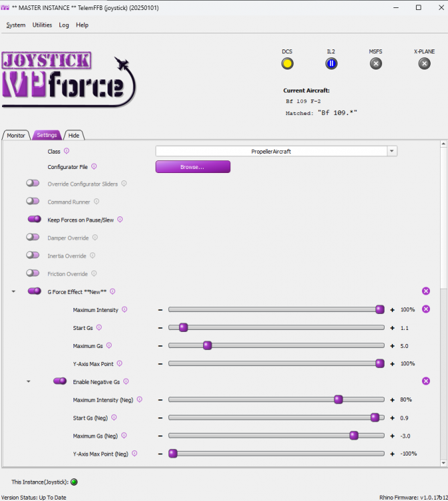The width and height of the screenshot is (448, 501).
Task: Click the MSFS disabled status icon
Action: click(376, 63)
